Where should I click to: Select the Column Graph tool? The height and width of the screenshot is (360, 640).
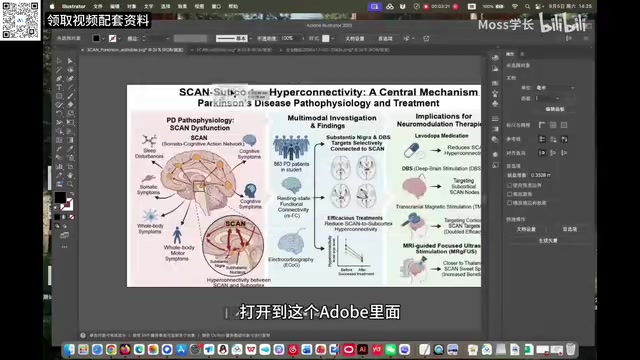coord(59,167)
